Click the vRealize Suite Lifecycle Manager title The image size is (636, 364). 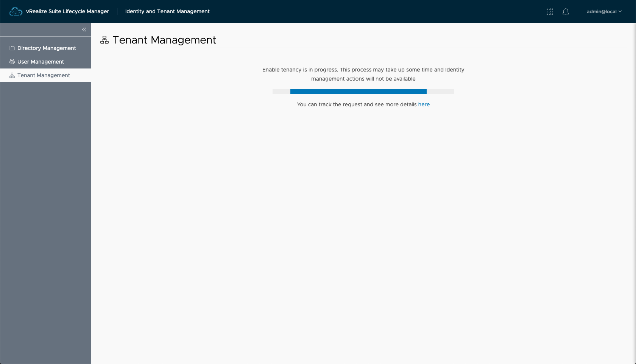click(67, 11)
